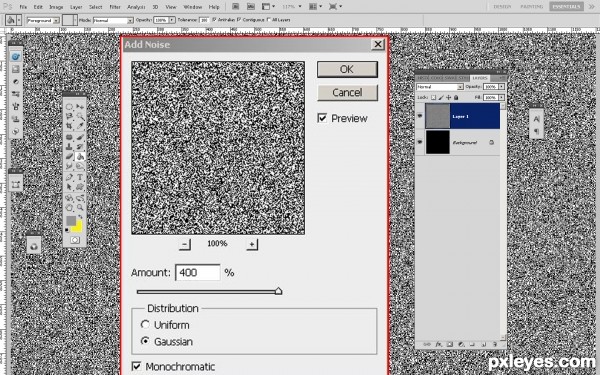Select the Move tool
The width and height of the screenshot is (600, 375).
[x=80, y=107]
